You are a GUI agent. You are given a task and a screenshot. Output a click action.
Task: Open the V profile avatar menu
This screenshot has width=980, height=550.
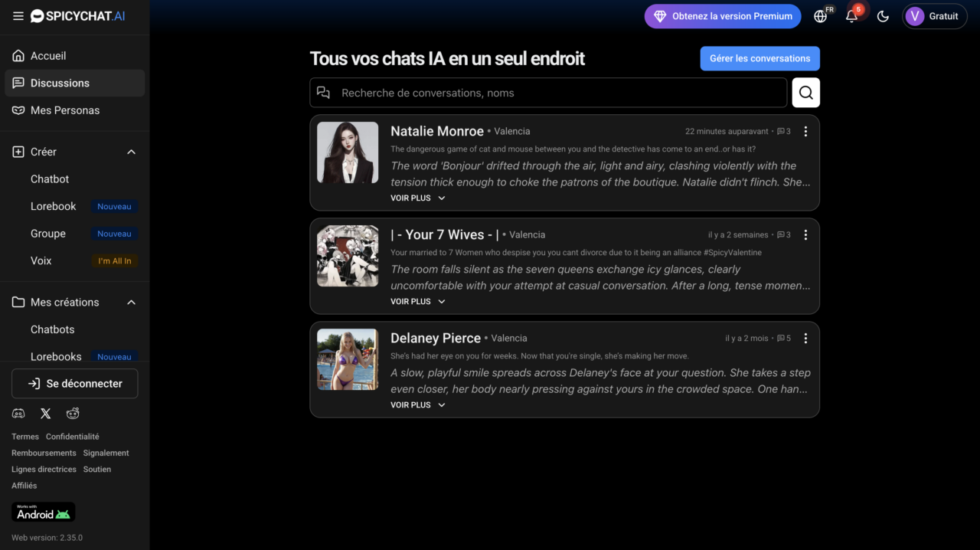click(934, 16)
